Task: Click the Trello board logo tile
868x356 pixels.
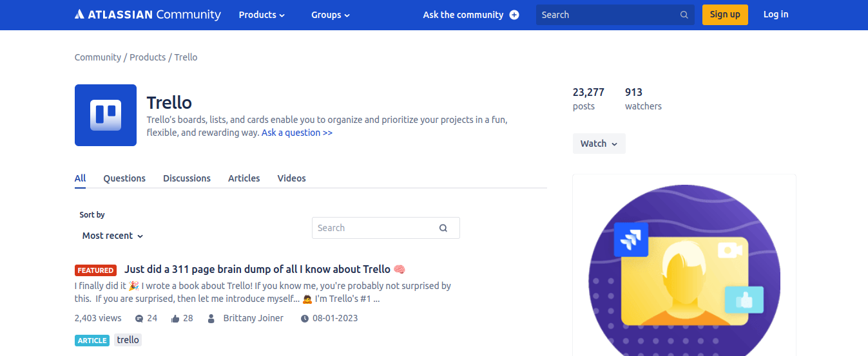Action: 106,115
